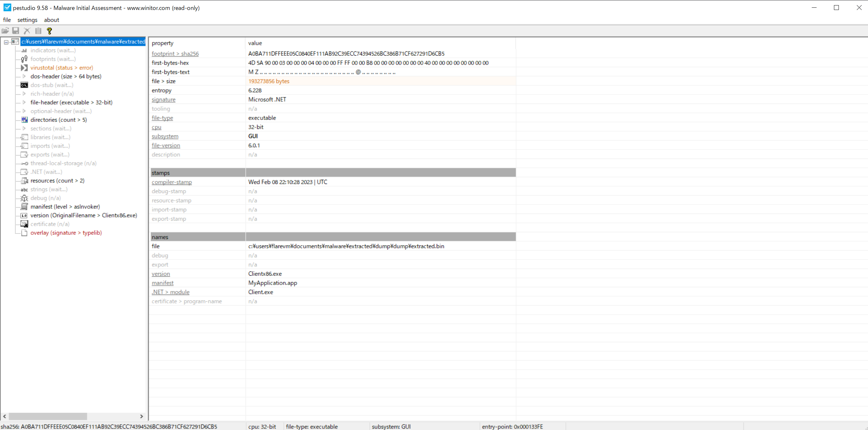Image resolution: width=868 pixels, height=430 pixels.
Task: Click the footprint > sha256 link
Action: pyautogui.click(x=175, y=53)
